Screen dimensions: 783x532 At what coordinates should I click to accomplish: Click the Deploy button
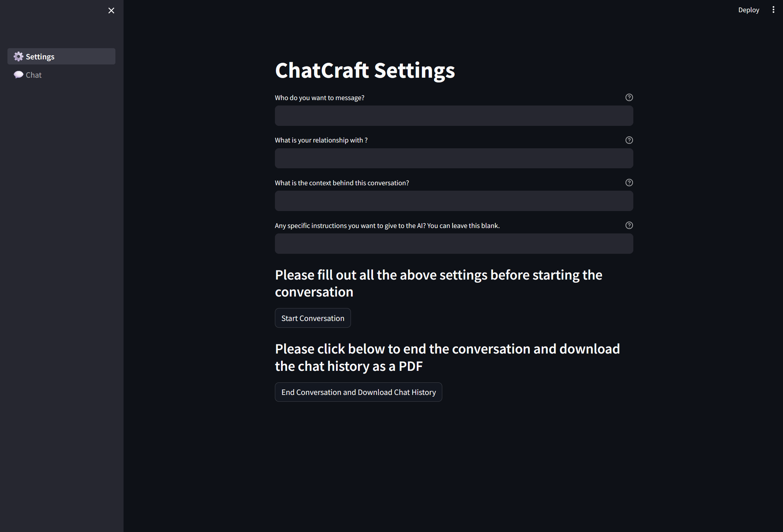pos(748,9)
